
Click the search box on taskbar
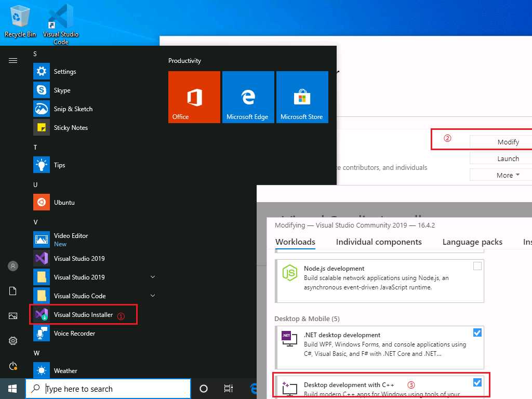coord(108,389)
